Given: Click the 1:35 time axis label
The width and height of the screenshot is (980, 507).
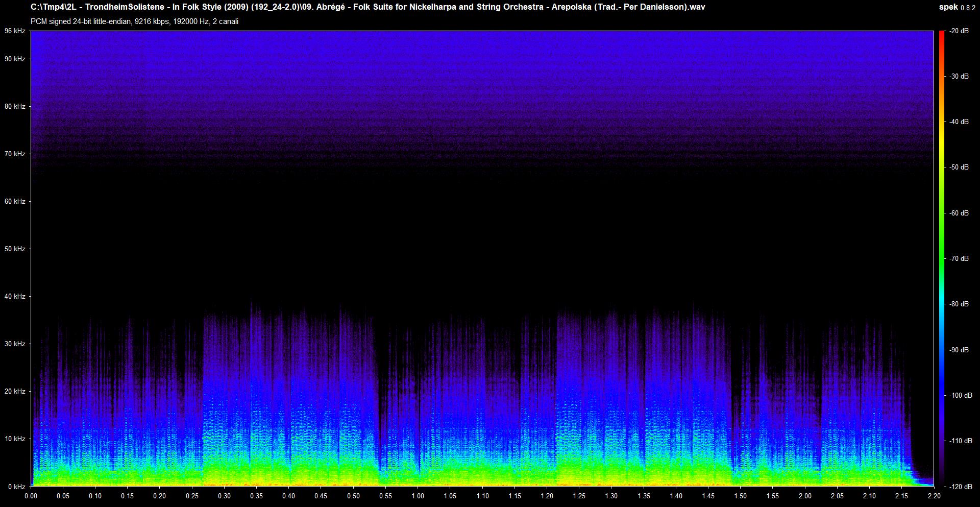Looking at the screenshot, I should (644, 496).
